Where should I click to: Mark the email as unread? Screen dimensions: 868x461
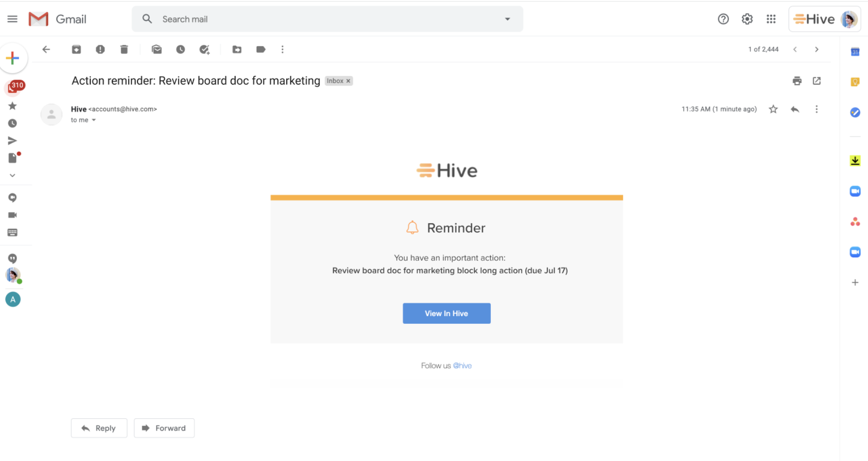(x=156, y=49)
